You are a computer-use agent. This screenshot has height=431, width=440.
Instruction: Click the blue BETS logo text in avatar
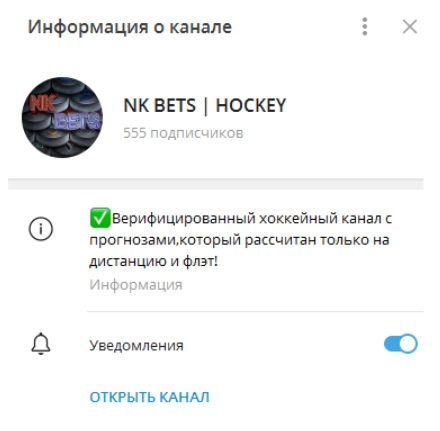pyautogui.click(x=76, y=121)
